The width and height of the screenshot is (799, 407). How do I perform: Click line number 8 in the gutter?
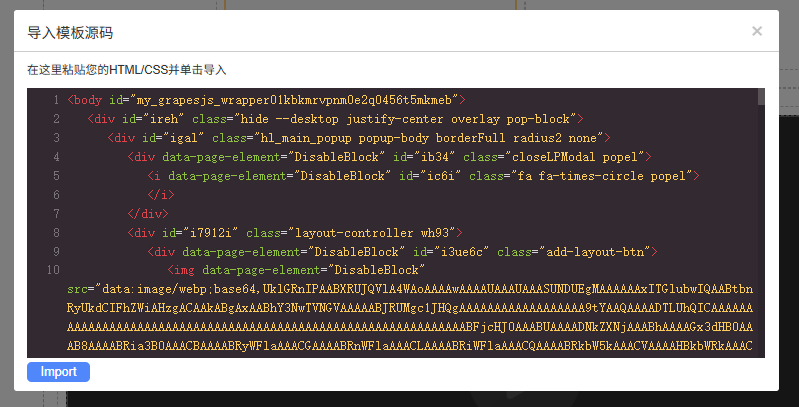56,233
